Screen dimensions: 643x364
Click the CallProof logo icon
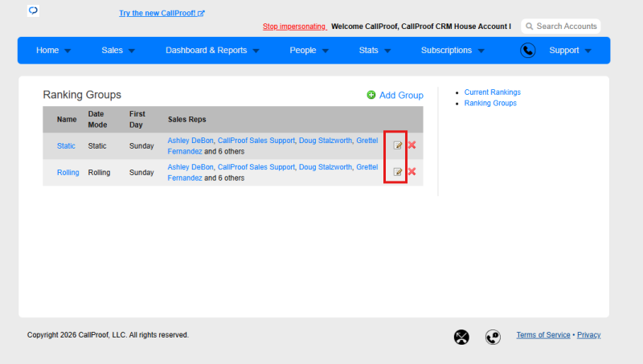pos(33,10)
